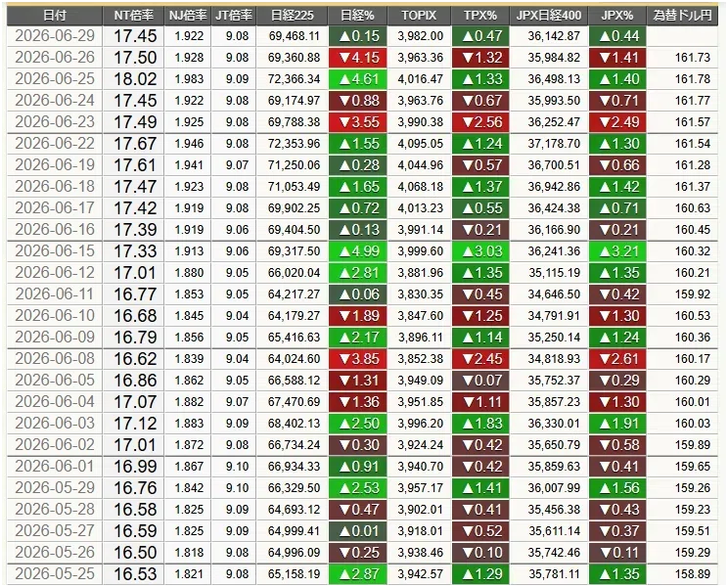Click NT倍率 value 16.62
The height and width of the screenshot is (587, 728).
[135, 359]
